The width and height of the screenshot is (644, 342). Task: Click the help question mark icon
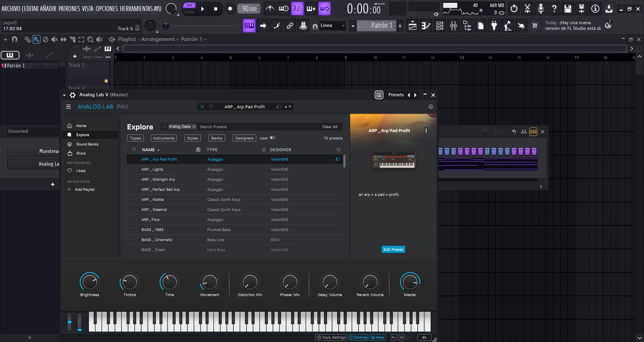pos(555,8)
